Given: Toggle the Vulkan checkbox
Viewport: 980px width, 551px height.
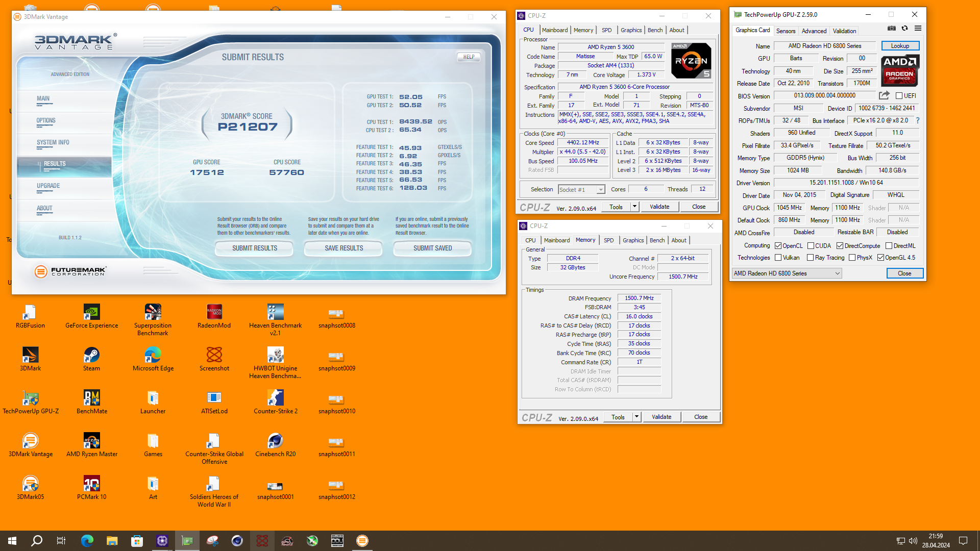Looking at the screenshot, I should click(778, 258).
